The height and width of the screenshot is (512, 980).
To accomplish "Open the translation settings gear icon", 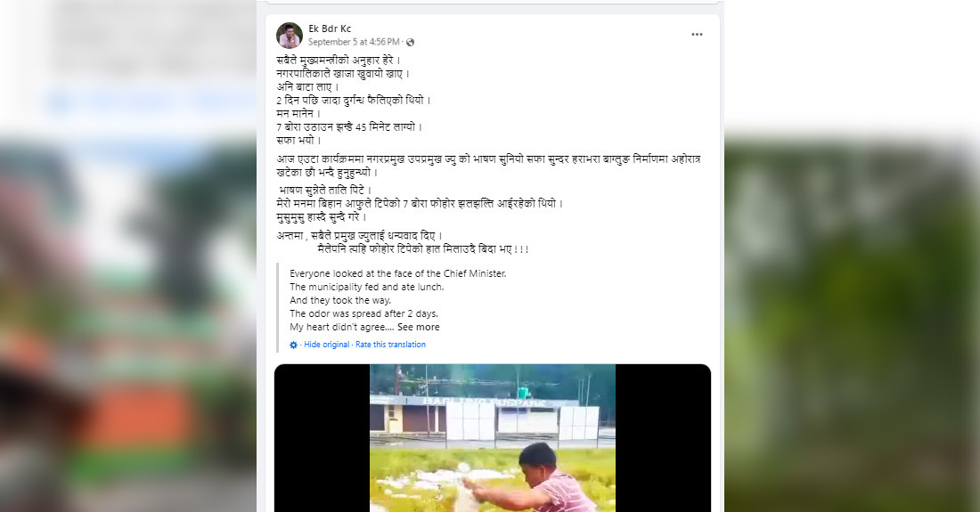I will [x=293, y=345].
